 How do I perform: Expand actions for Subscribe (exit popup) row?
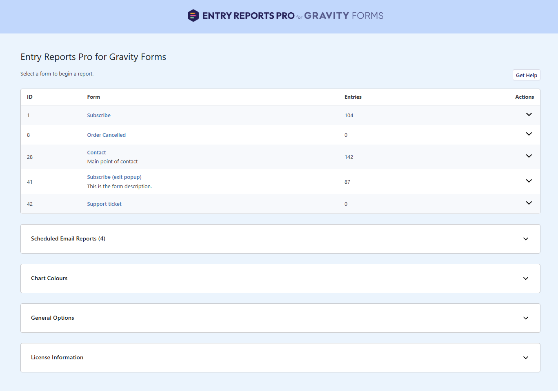[x=529, y=181]
